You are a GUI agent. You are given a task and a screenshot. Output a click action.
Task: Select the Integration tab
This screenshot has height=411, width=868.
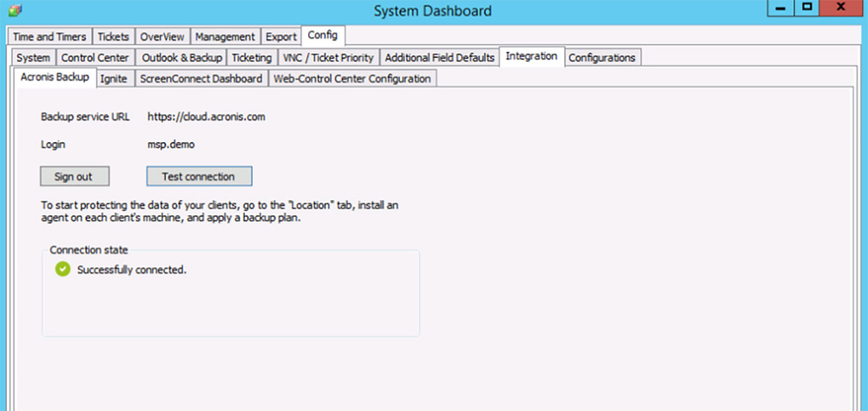[x=531, y=55]
